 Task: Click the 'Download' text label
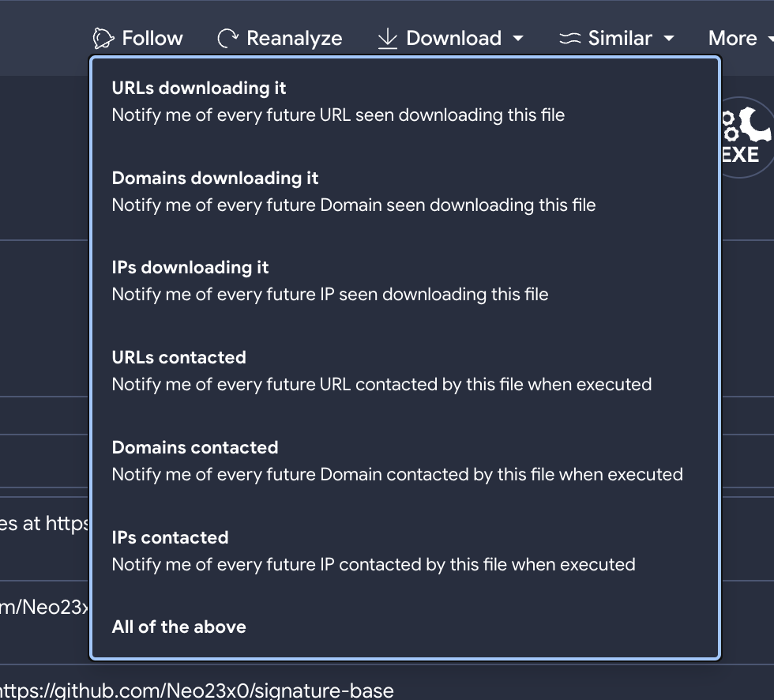[x=453, y=38]
